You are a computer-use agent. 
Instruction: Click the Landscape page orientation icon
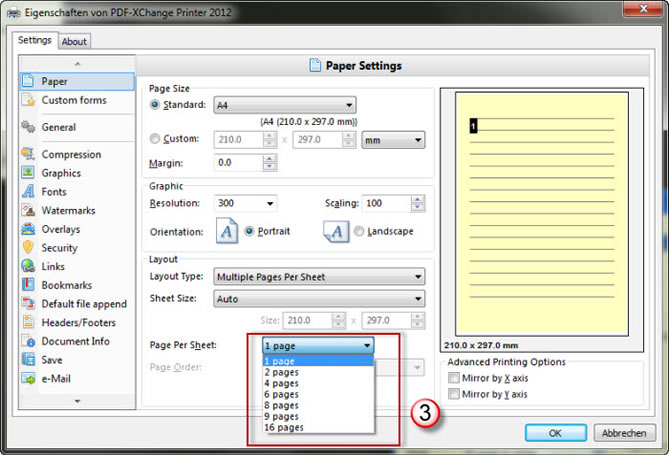pyautogui.click(x=336, y=231)
